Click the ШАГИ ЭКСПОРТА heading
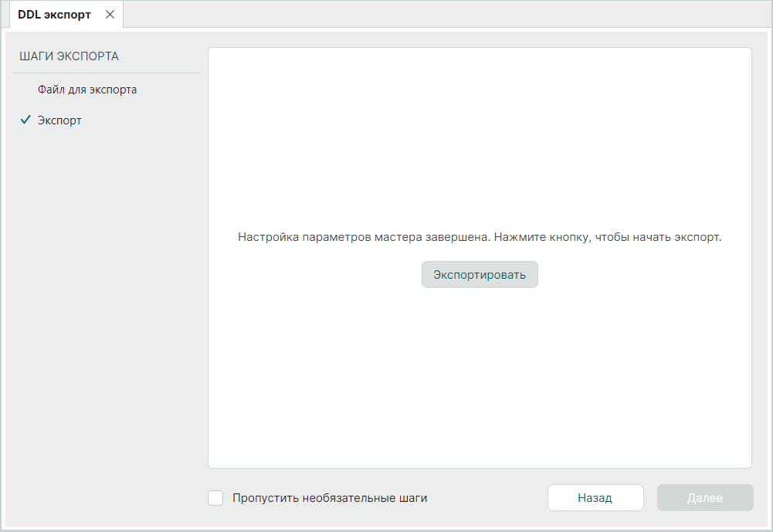 (x=69, y=56)
